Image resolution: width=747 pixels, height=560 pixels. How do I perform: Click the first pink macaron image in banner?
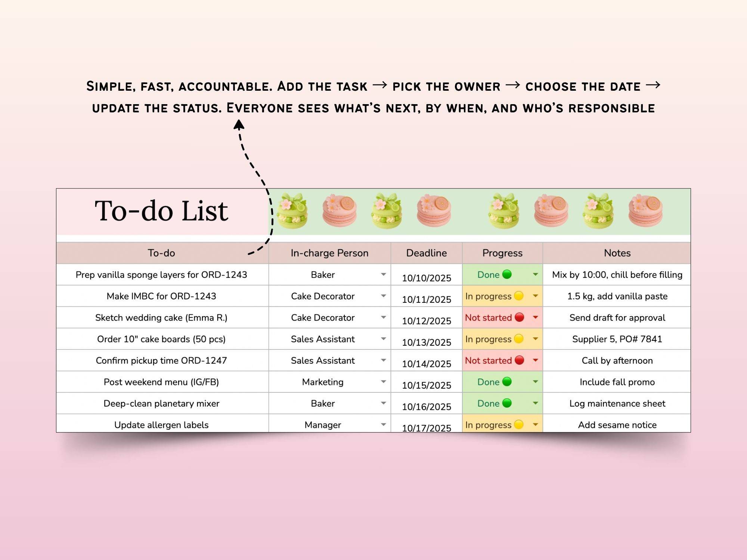click(340, 211)
